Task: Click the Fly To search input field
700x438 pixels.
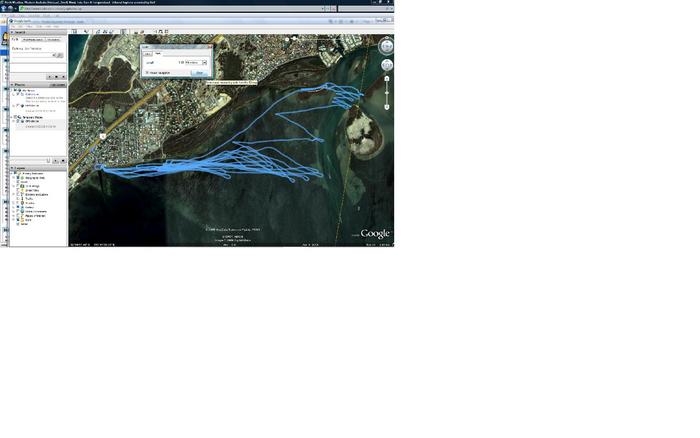Action: [x=33, y=55]
